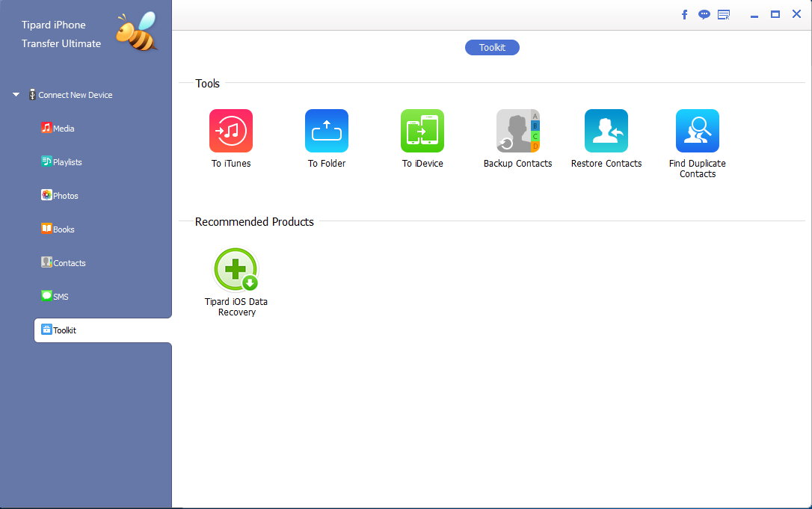Click Connect New Device entry

70,95
